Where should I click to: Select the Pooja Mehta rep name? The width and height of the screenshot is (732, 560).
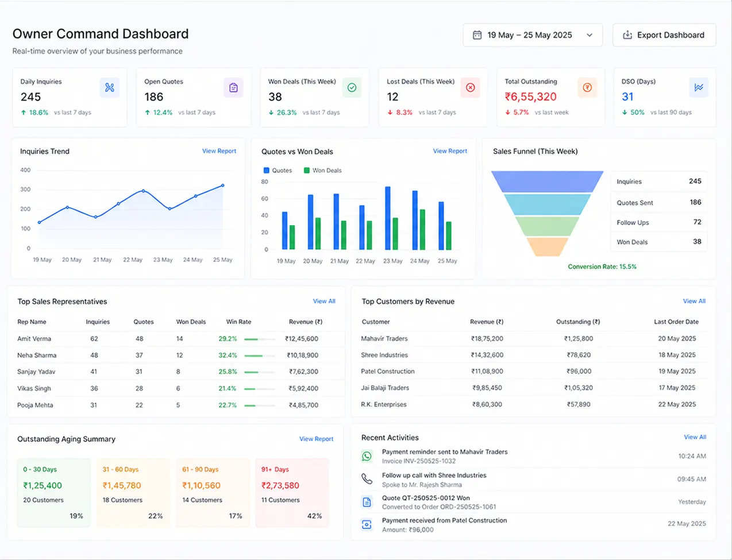tap(35, 405)
